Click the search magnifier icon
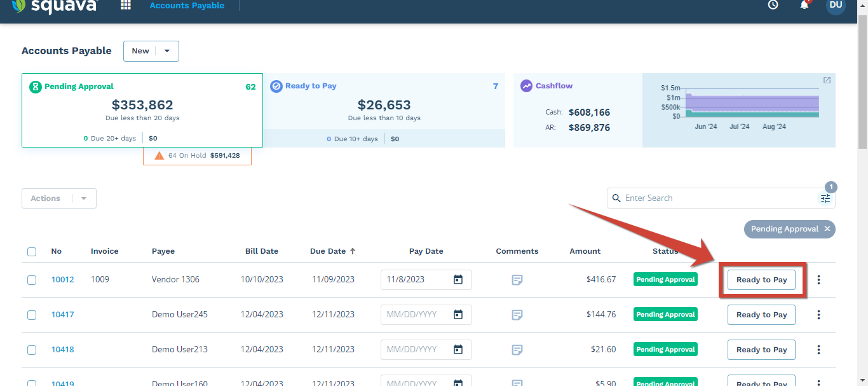 (616, 198)
